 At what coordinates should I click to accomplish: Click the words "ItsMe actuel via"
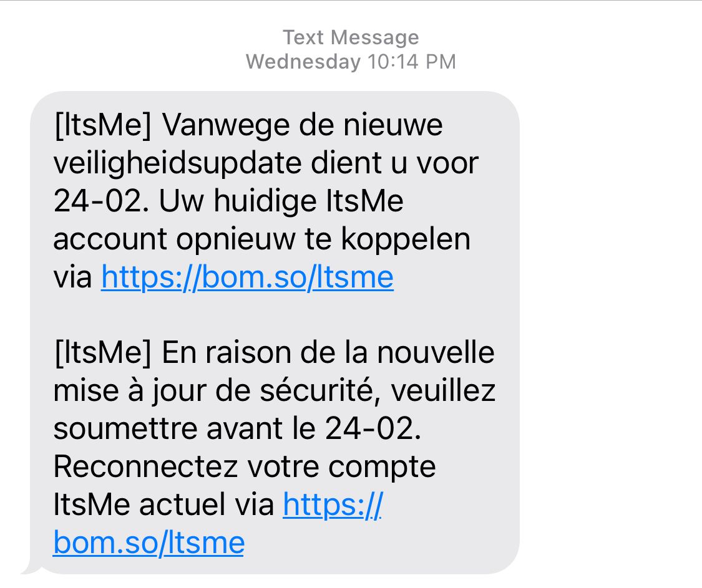(x=164, y=505)
